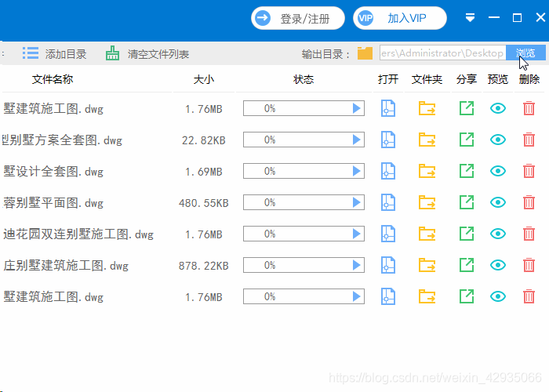Open the 迪花园双连别墅施工图.dwg file icon

(388, 234)
